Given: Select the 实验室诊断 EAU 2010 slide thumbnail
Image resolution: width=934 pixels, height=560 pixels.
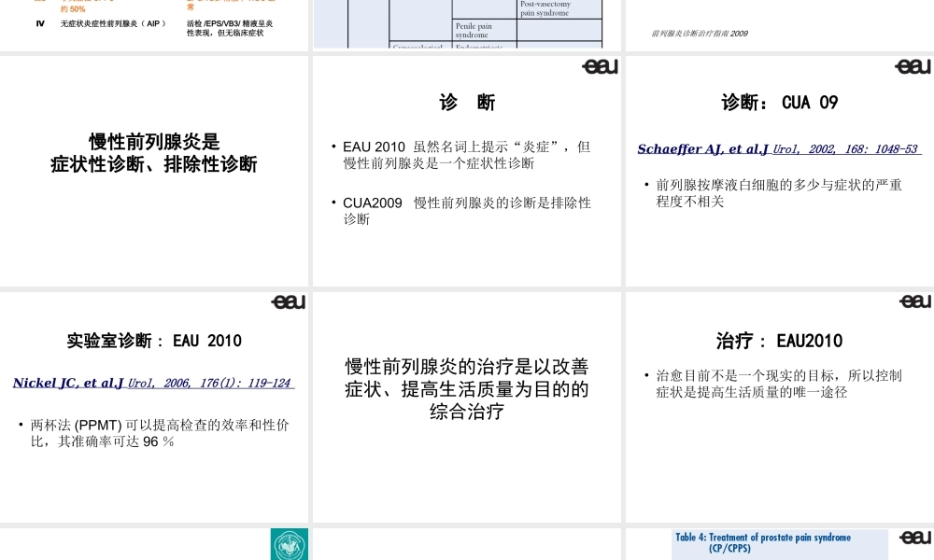Looking at the screenshot, I should coord(154,406).
